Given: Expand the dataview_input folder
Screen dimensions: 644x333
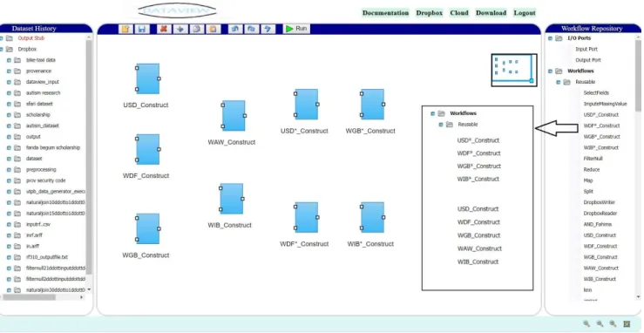Looking at the screenshot, I should (x=9, y=82).
